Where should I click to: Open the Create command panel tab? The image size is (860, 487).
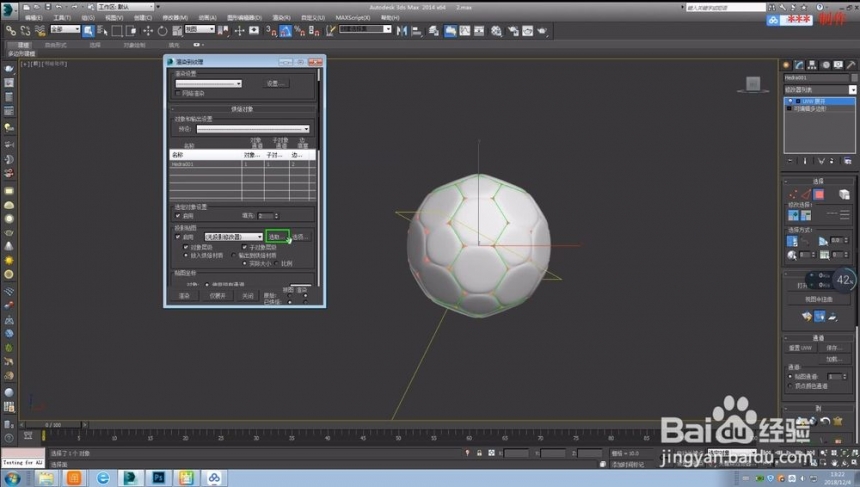(786, 65)
